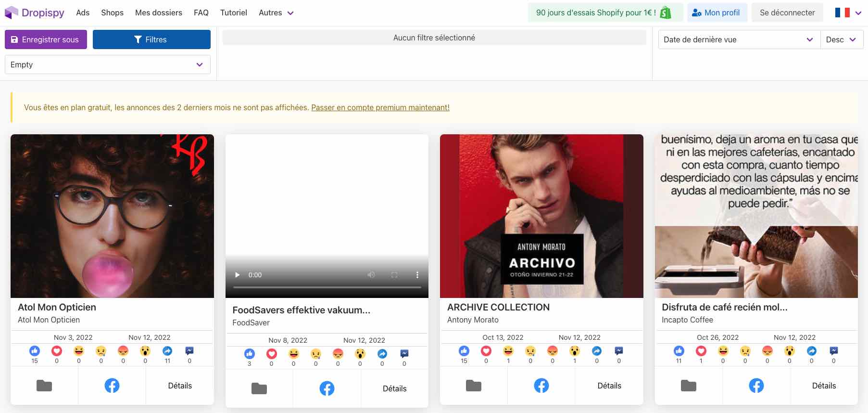Open the Atol Mon Opticien ad image
Viewport: 868px width, 413px height.
pos(112,216)
